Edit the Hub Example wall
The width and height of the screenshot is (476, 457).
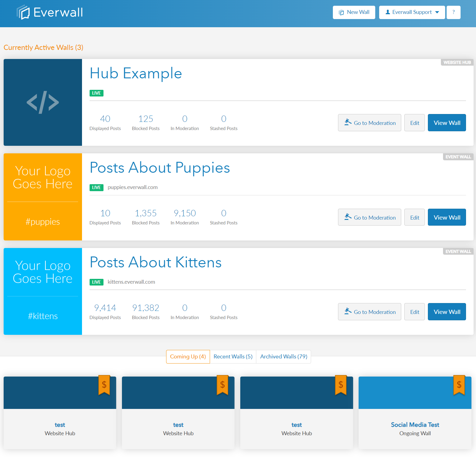(415, 123)
